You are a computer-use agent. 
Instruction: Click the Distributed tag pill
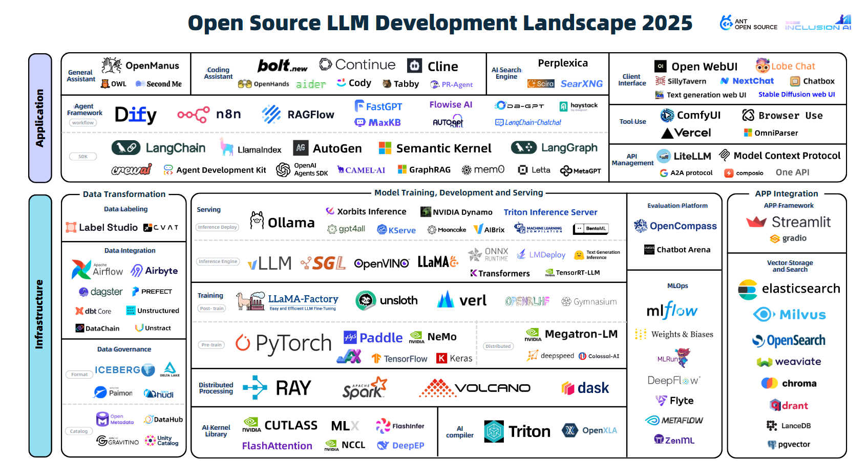498,346
